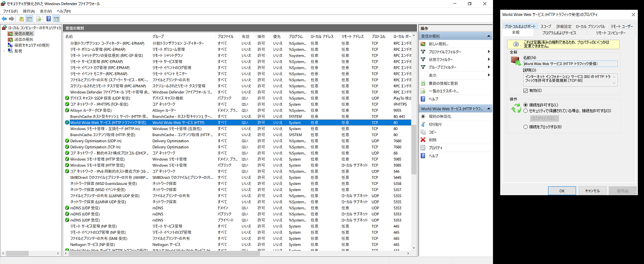The image size is (644, 264).
Task: Select セキュリティで保護されている場合 radio option
Action: tap(525, 111)
